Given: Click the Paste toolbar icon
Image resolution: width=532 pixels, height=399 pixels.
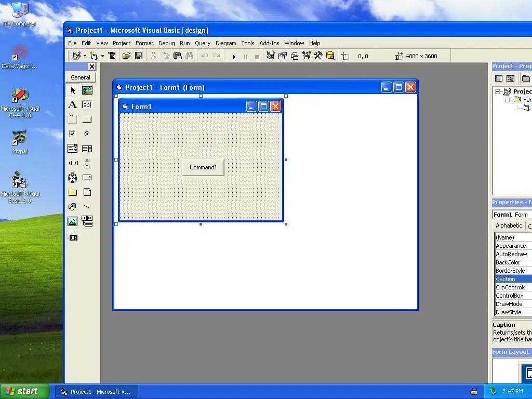Looking at the screenshot, I should [178, 56].
